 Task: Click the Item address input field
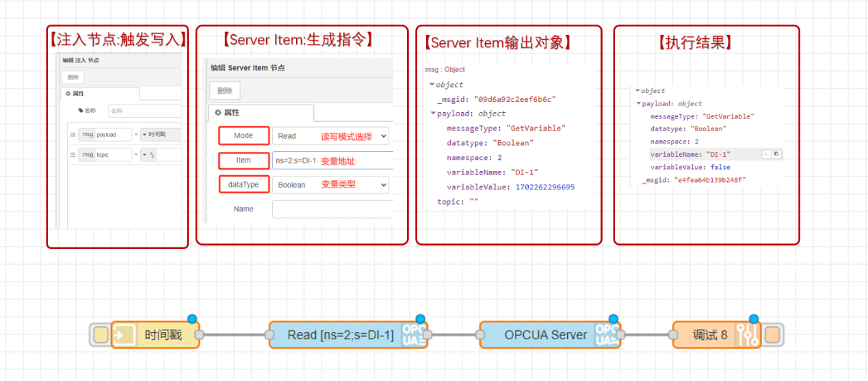(x=332, y=161)
